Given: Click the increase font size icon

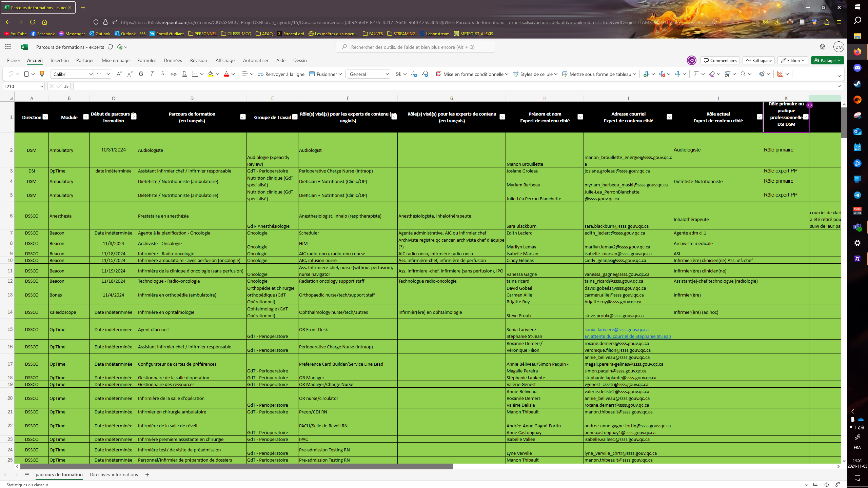Looking at the screenshot, I should [119, 74].
